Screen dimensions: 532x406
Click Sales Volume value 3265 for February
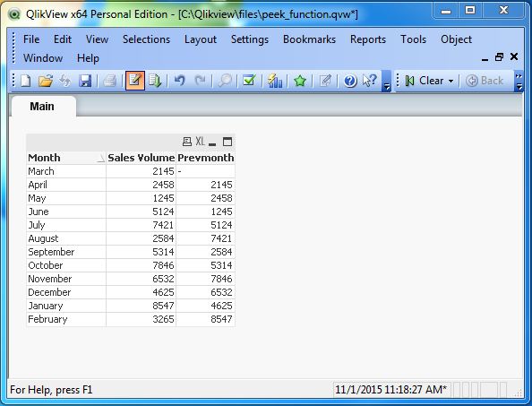coord(142,319)
